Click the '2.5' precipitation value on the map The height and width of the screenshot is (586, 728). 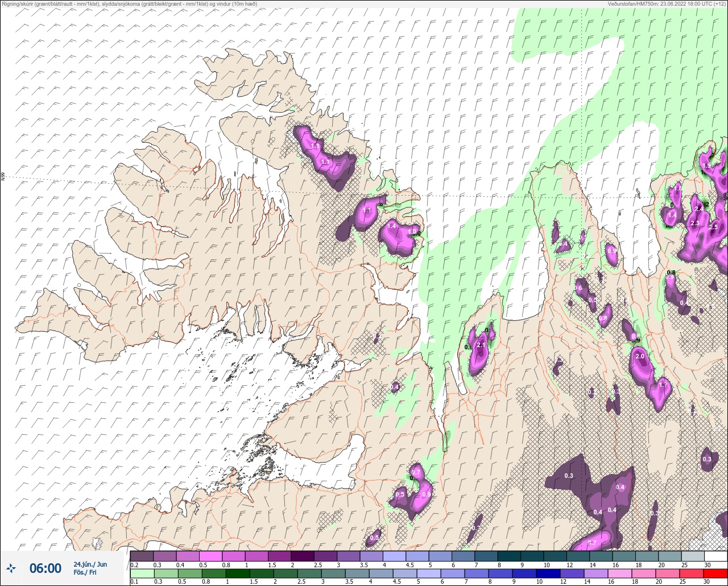tap(713, 228)
